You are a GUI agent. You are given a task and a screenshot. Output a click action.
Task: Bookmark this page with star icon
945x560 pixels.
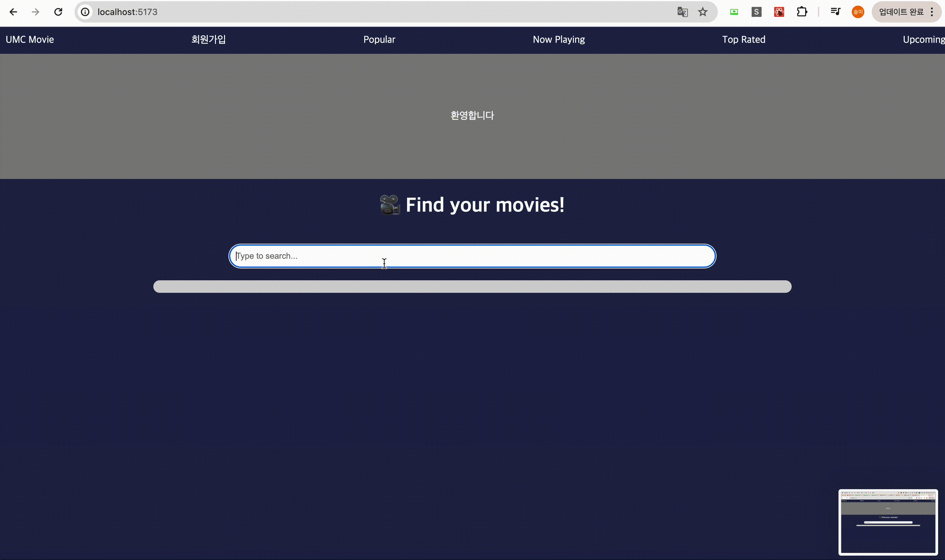(702, 12)
